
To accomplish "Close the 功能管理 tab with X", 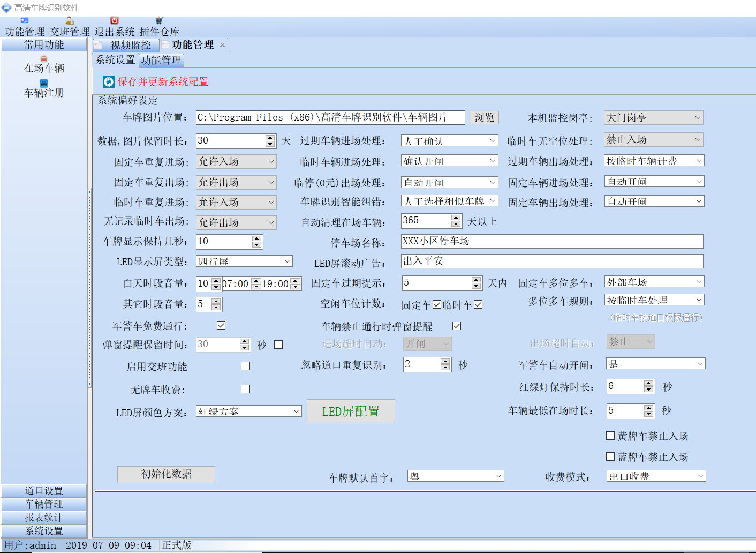I will 222,45.
